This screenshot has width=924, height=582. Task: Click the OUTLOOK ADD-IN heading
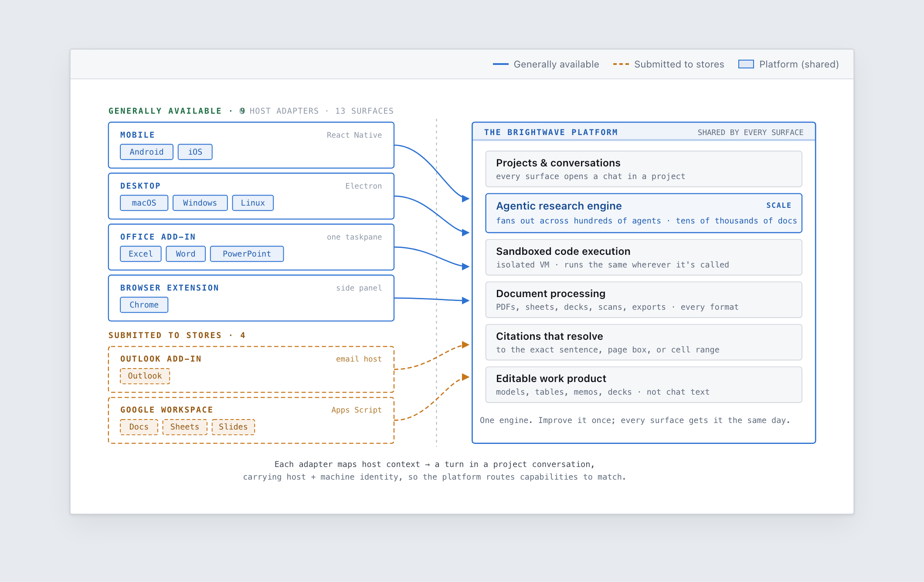click(x=161, y=359)
